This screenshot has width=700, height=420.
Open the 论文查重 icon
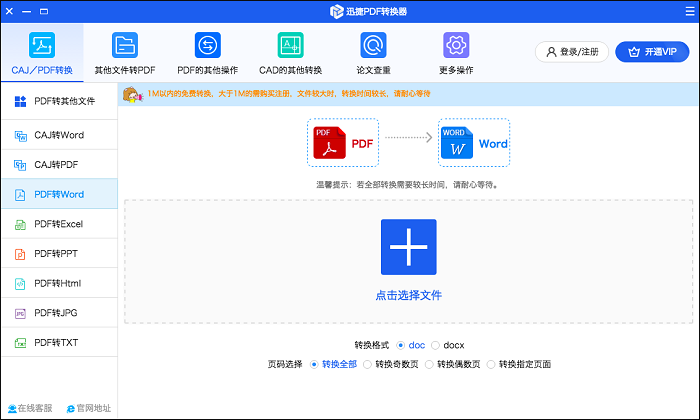[373, 46]
